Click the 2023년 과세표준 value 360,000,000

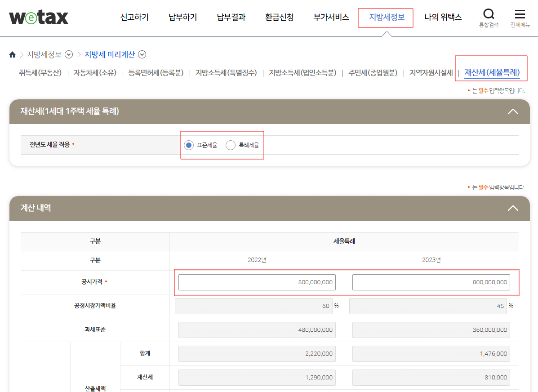click(431, 330)
